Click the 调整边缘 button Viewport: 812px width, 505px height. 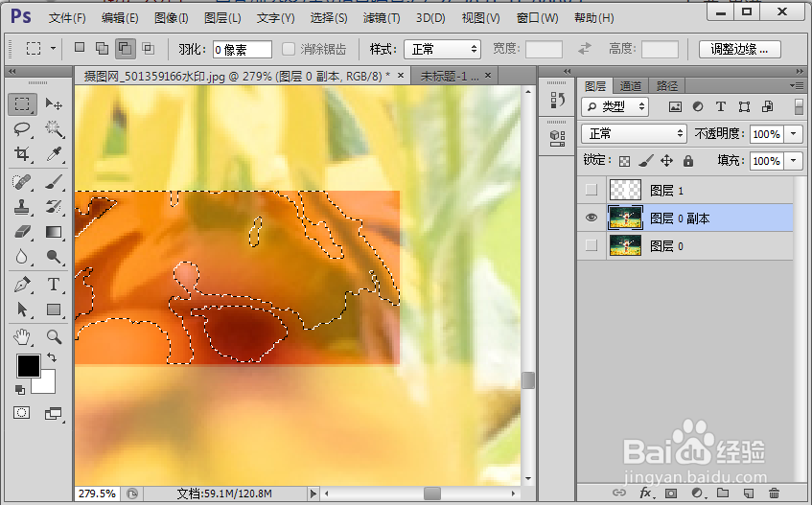pos(739,49)
